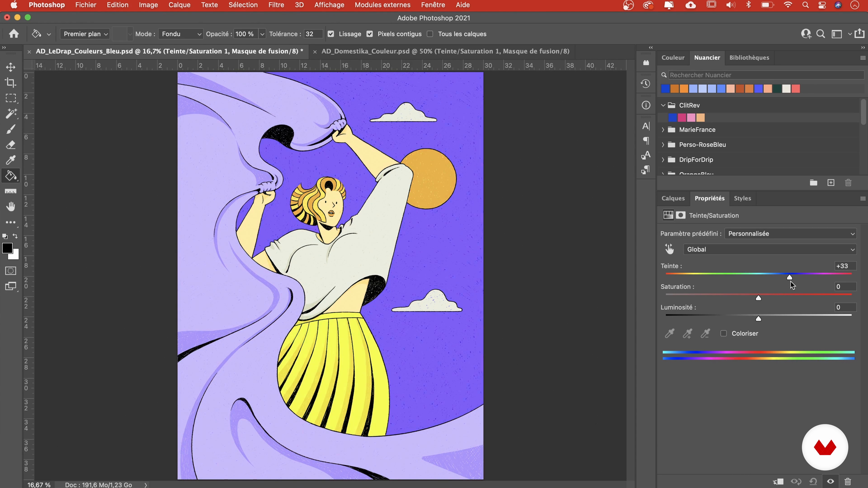Delete the adjustment layer with trash icon
Viewport: 868px width, 488px height.
(848, 482)
